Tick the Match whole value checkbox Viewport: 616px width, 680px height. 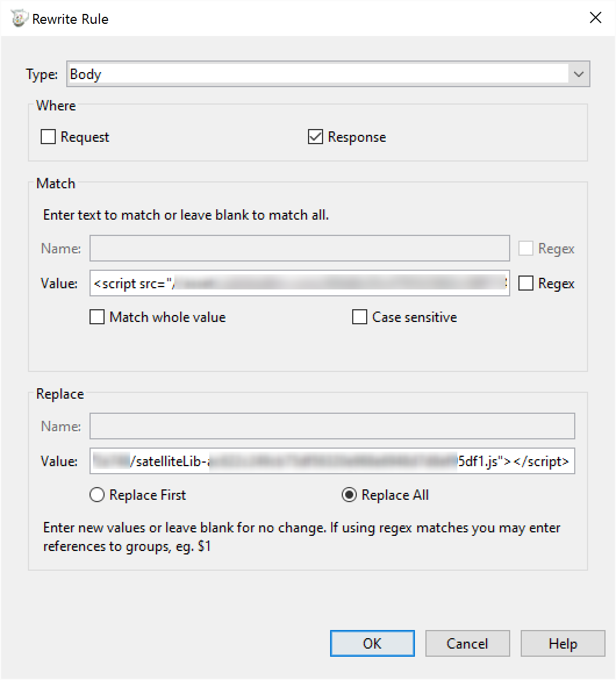click(97, 317)
